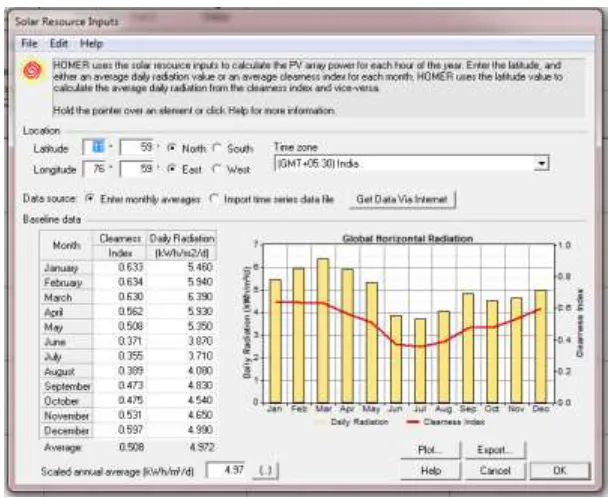Expand the Time zone dropdown
This screenshot has width=614, height=498.
tap(542, 163)
